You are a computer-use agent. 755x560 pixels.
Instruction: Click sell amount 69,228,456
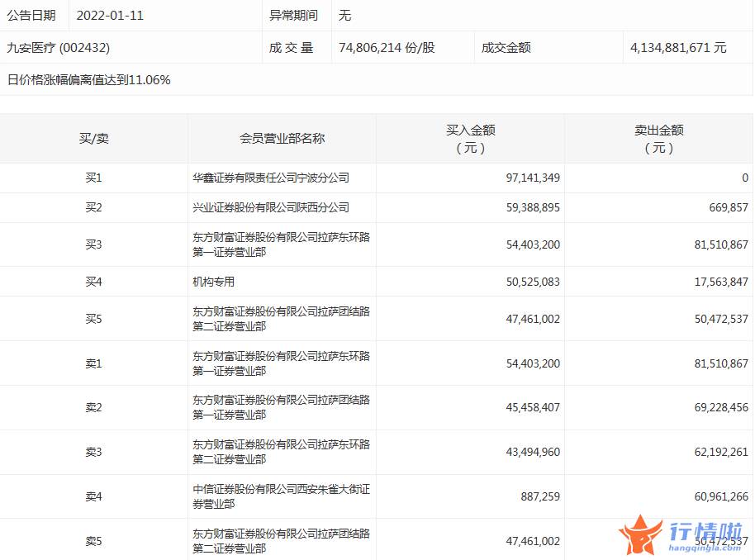click(721, 407)
